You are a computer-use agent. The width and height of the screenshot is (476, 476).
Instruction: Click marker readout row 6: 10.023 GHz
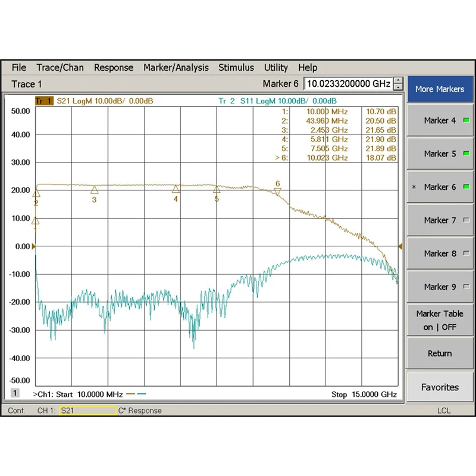point(336,158)
